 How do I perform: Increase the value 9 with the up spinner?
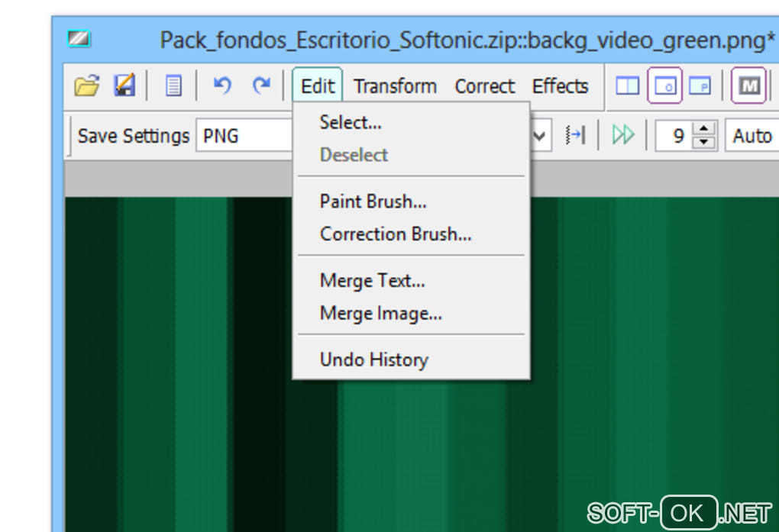[x=703, y=128]
